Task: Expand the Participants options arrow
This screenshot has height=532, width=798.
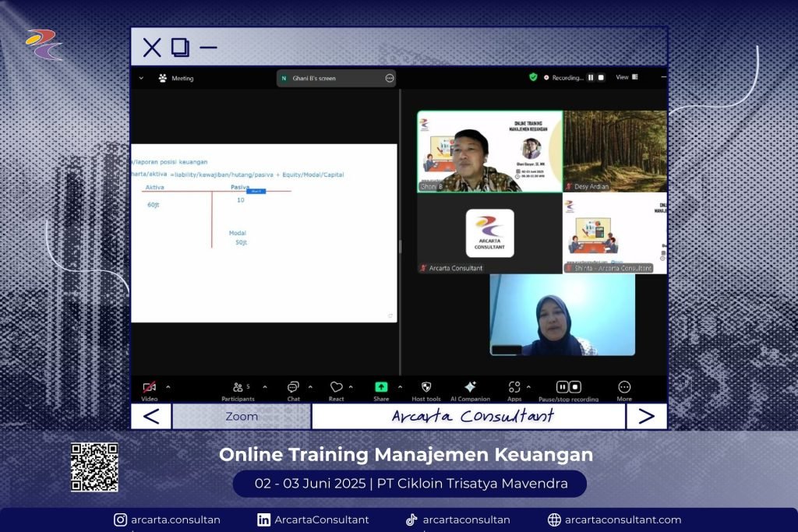Action: point(265,387)
